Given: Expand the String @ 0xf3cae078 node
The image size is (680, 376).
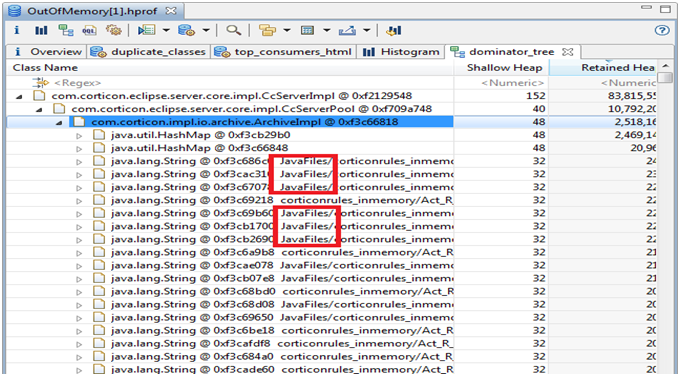Looking at the screenshot, I should pos(79,265).
